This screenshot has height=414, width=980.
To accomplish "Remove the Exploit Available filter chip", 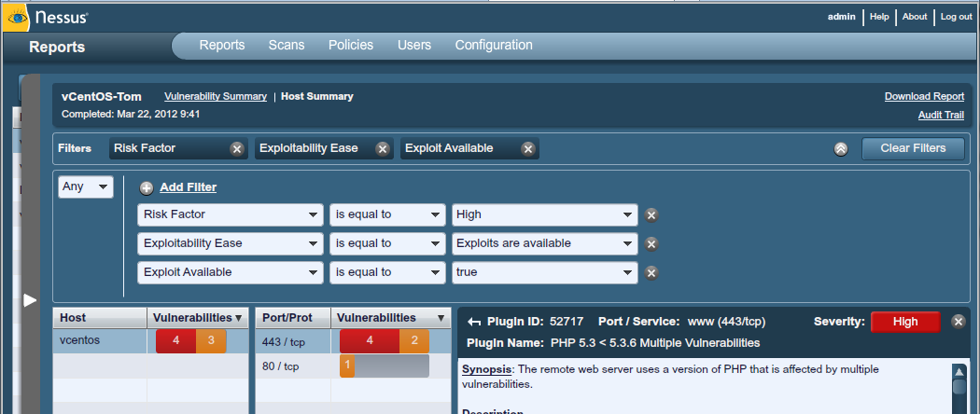I will click(528, 148).
